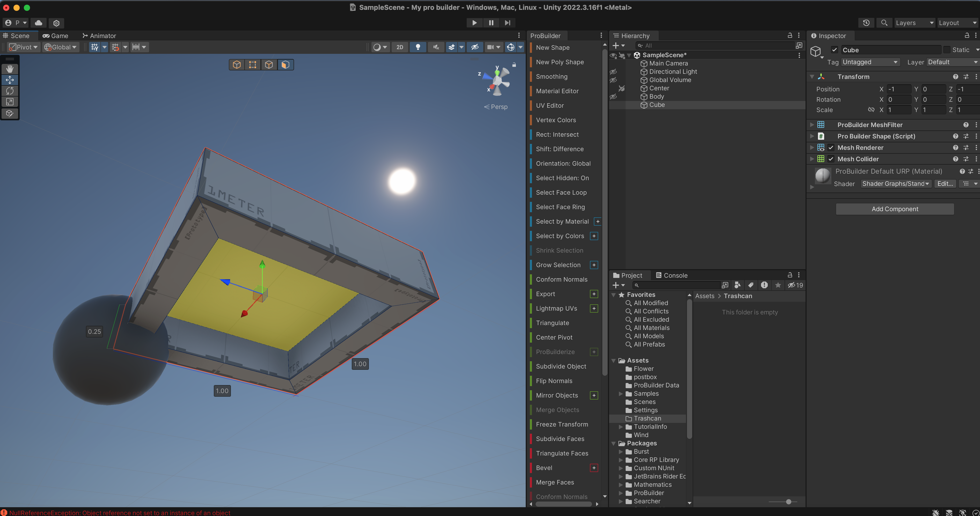Select the Rotate tool
The width and height of the screenshot is (980, 516).
coord(10,91)
